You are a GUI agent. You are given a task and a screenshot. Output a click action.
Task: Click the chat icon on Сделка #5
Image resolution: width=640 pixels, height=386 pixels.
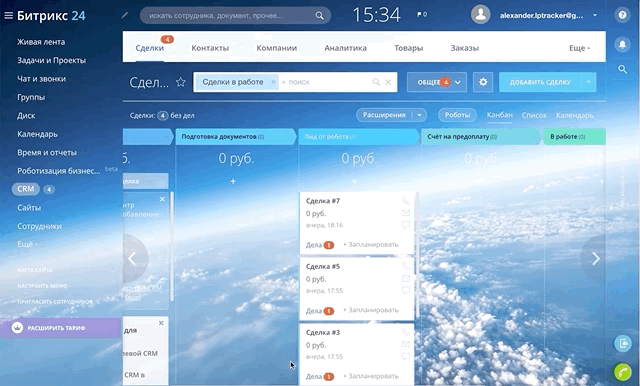(405, 291)
